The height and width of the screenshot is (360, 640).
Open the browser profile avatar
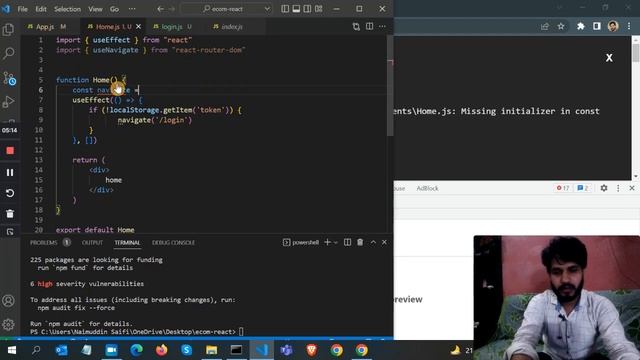(613, 27)
